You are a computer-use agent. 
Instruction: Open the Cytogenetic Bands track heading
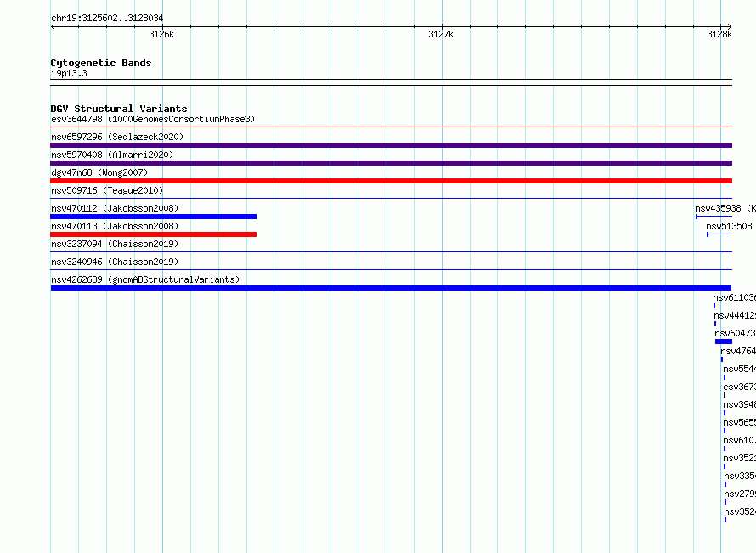101,63
